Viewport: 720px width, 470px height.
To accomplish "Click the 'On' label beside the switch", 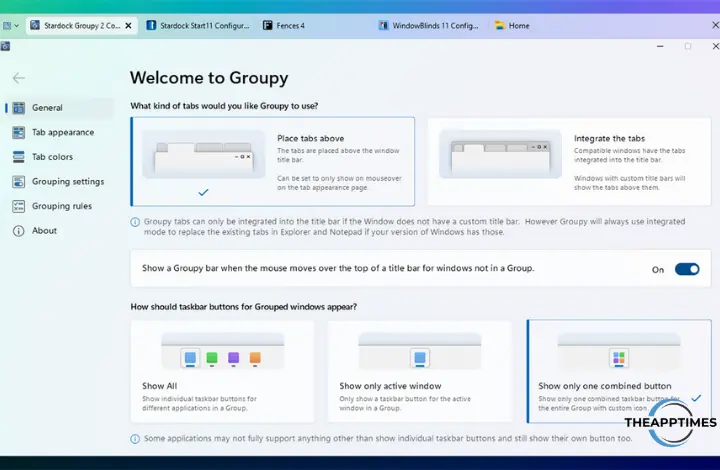I will click(x=658, y=270).
